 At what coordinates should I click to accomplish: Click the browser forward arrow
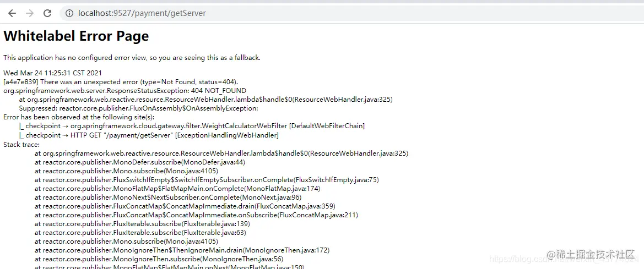[x=30, y=13]
